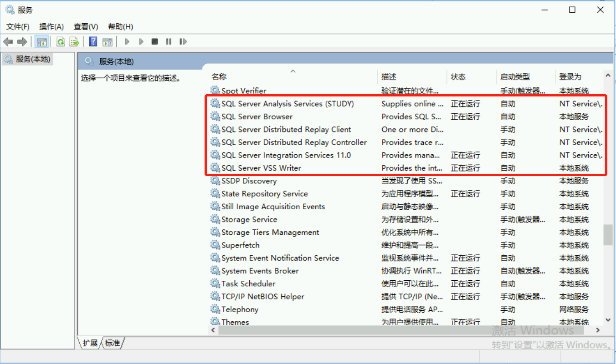The height and width of the screenshot is (364, 616).
Task: Click the gear icon of Spot Verifier
Action: 215,91
